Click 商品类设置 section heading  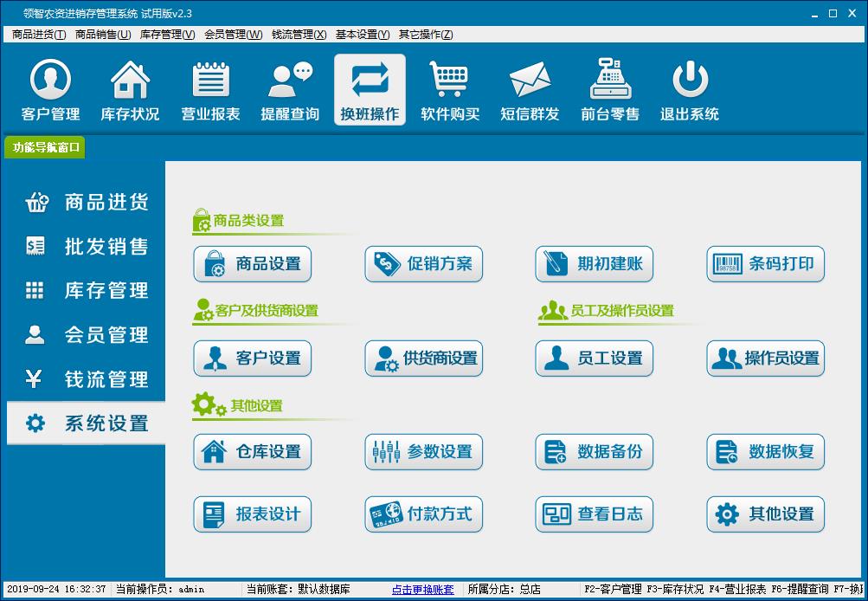click(x=248, y=221)
